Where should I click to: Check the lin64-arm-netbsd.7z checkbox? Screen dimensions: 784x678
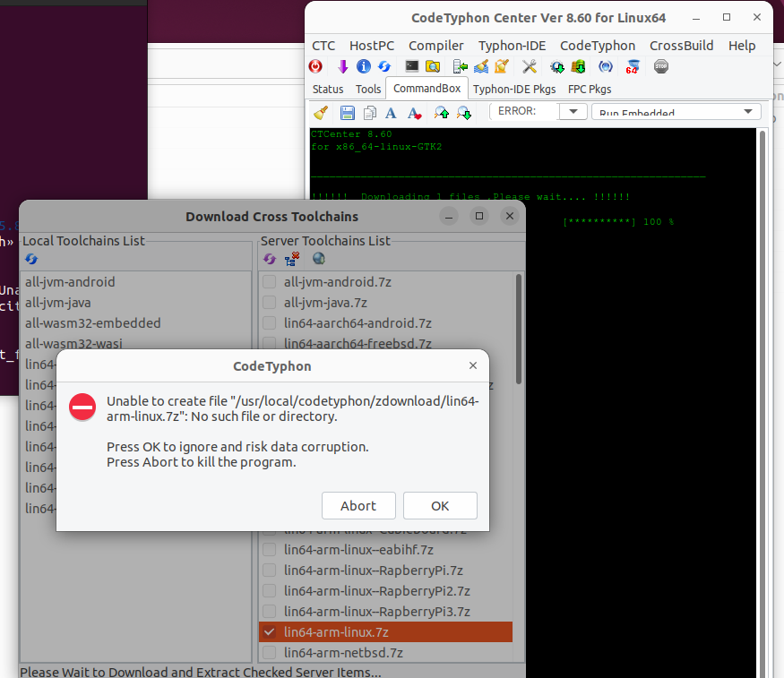[270, 653]
